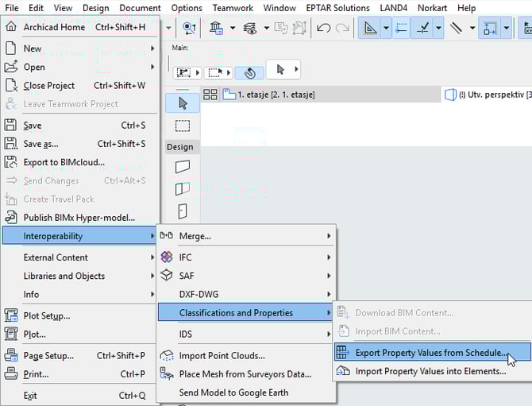Choose Exit
The width and height of the screenshot is (532, 406).
(80, 396)
